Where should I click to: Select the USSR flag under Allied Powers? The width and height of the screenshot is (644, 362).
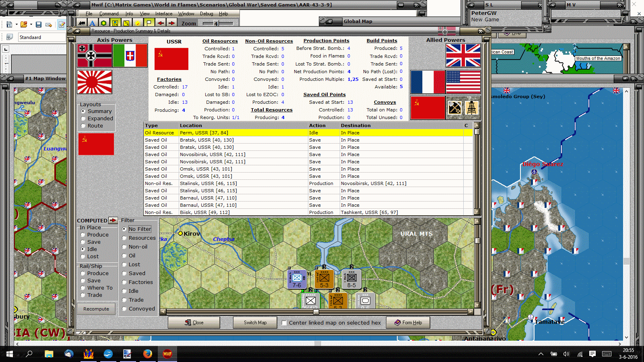[428, 108]
